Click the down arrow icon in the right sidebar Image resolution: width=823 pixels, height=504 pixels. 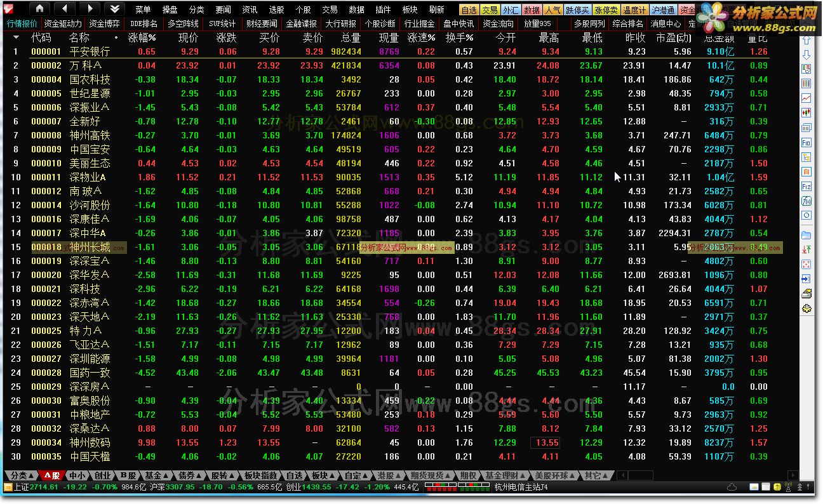(806, 55)
